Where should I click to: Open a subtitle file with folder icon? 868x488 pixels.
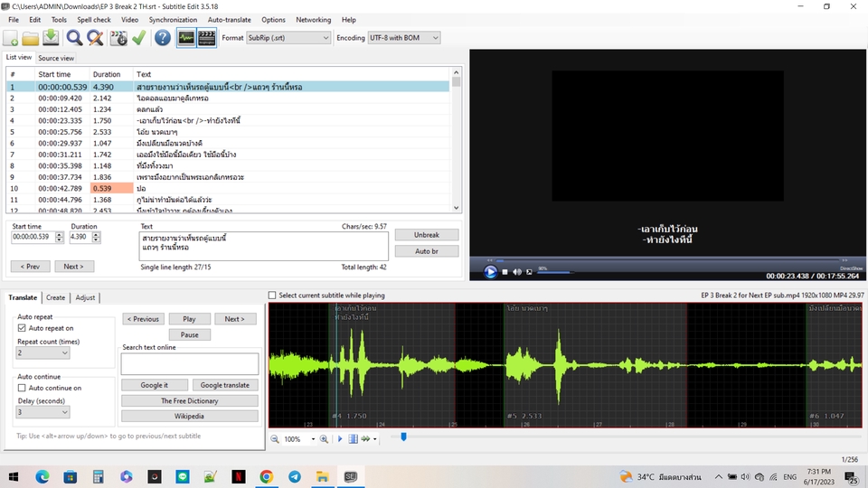point(31,38)
